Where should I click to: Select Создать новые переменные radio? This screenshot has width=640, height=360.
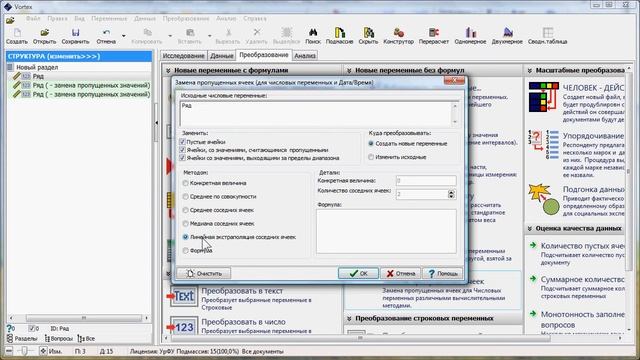371,144
